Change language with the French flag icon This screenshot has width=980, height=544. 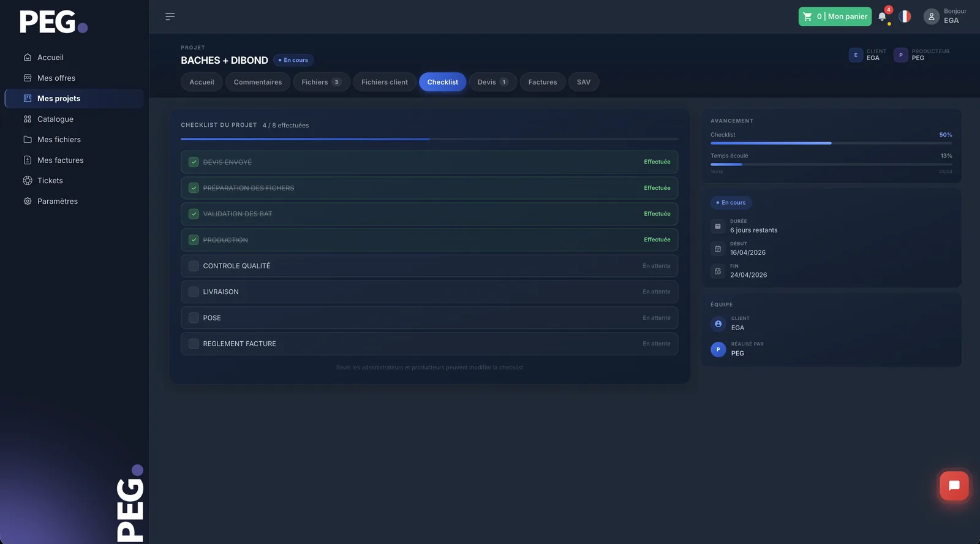(x=905, y=17)
